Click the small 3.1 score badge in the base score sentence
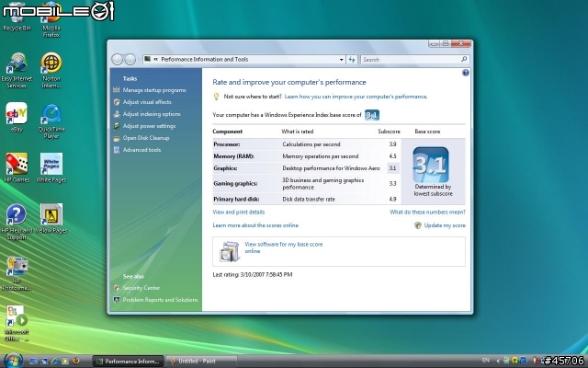588x368 pixels. [x=371, y=115]
